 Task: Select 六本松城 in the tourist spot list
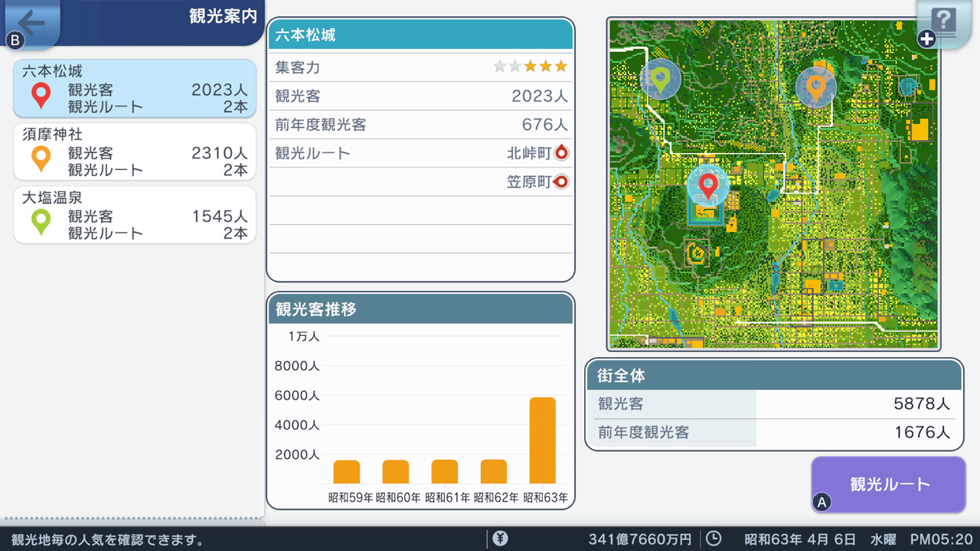pyautogui.click(x=135, y=89)
